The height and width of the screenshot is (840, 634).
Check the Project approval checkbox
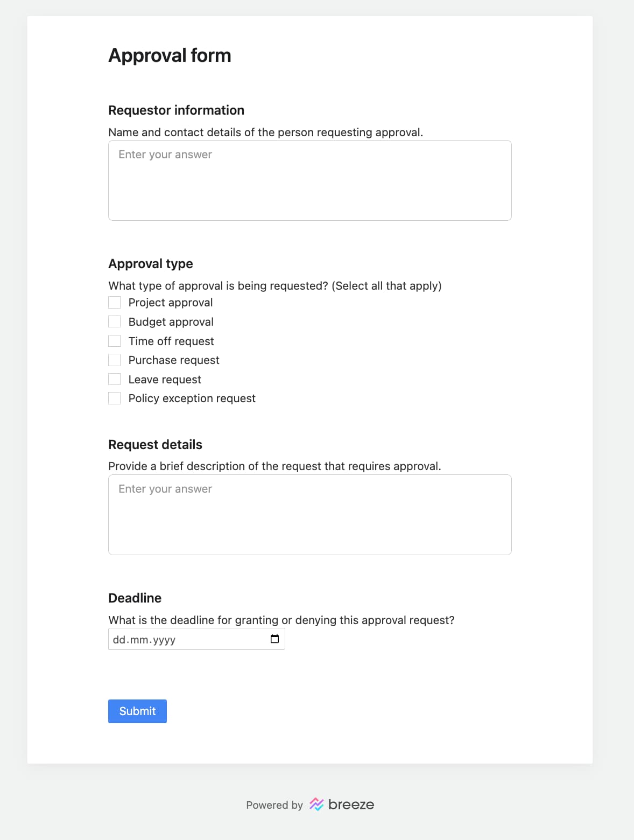[x=114, y=302]
